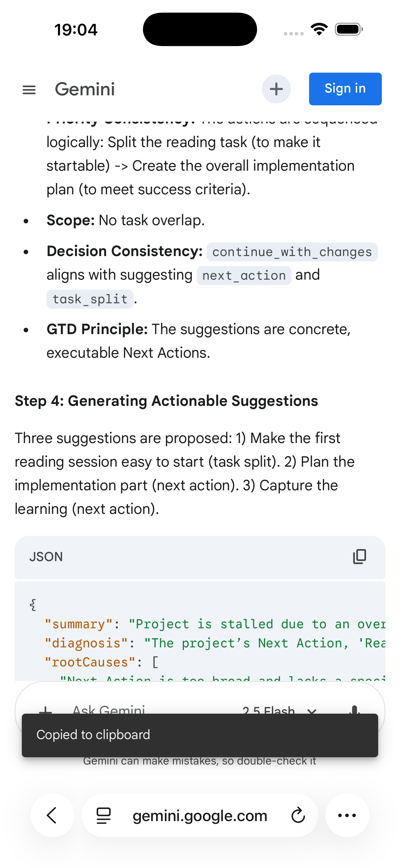Open the hamburger main menu

(x=29, y=90)
